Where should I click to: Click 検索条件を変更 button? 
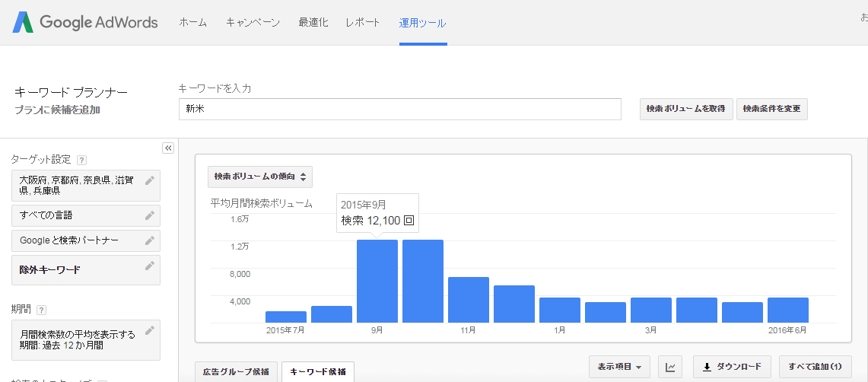point(771,109)
